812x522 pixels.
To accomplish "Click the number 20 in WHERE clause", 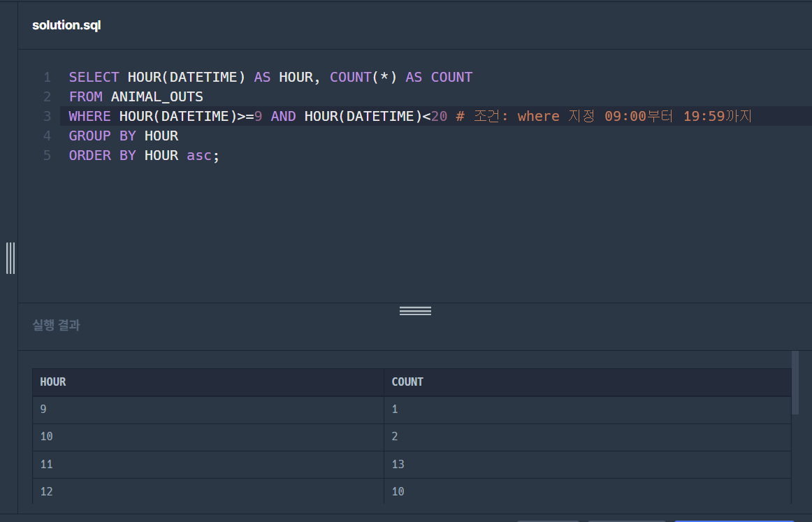I will pos(439,116).
